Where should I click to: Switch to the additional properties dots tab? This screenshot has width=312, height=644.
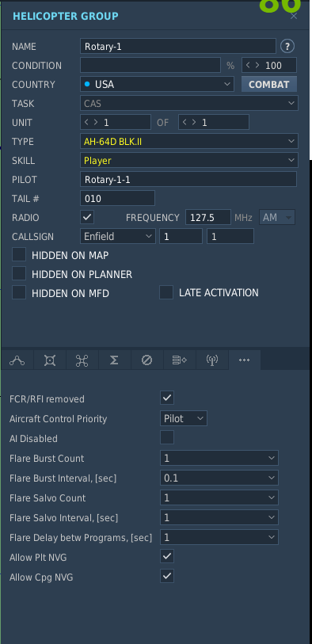point(244,360)
